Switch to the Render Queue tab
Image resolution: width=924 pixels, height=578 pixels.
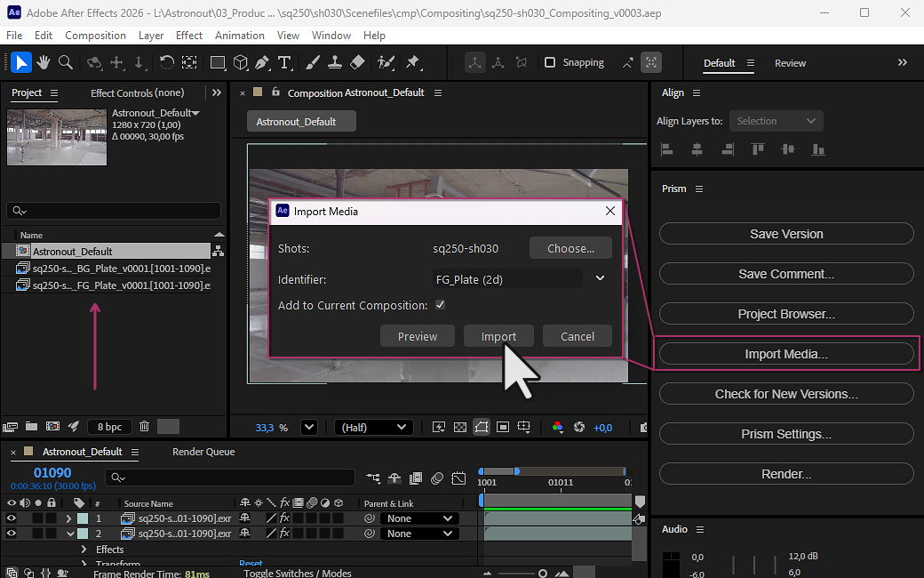tap(203, 451)
